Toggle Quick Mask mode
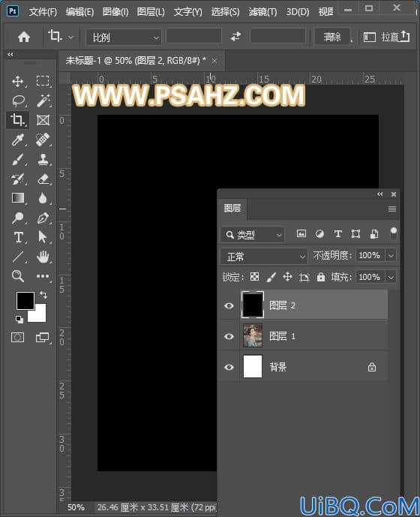The image size is (420, 517). (x=17, y=338)
